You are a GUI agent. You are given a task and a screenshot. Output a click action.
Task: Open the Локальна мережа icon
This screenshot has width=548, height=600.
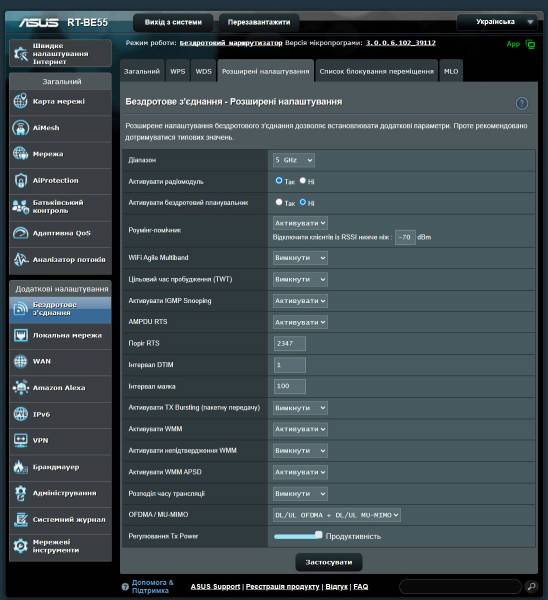click(x=20, y=335)
